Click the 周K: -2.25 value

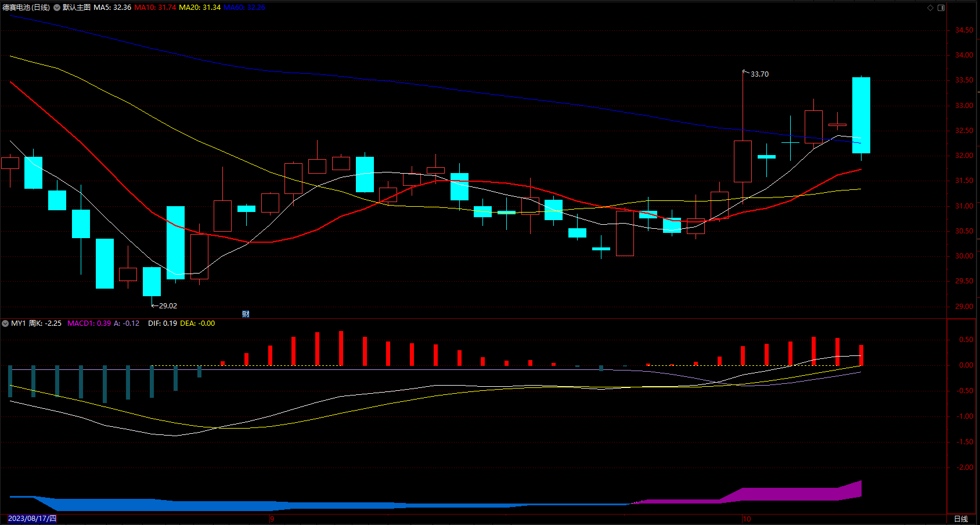pos(45,323)
